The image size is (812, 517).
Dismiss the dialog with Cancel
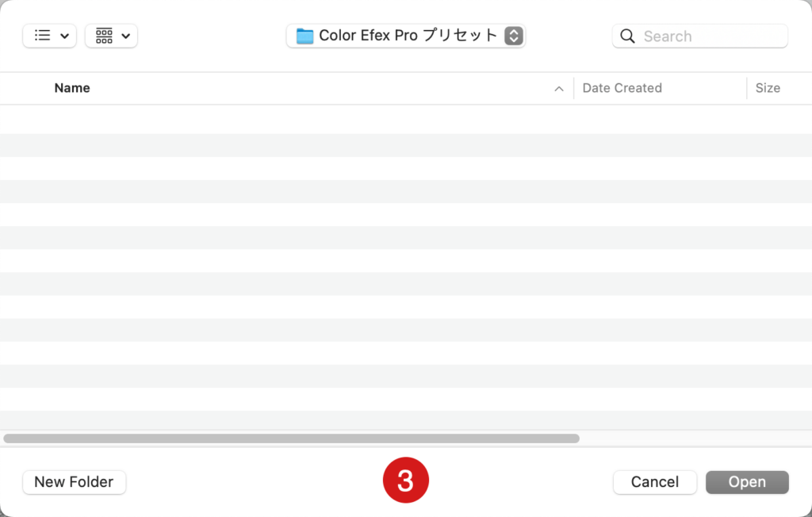[x=654, y=482]
